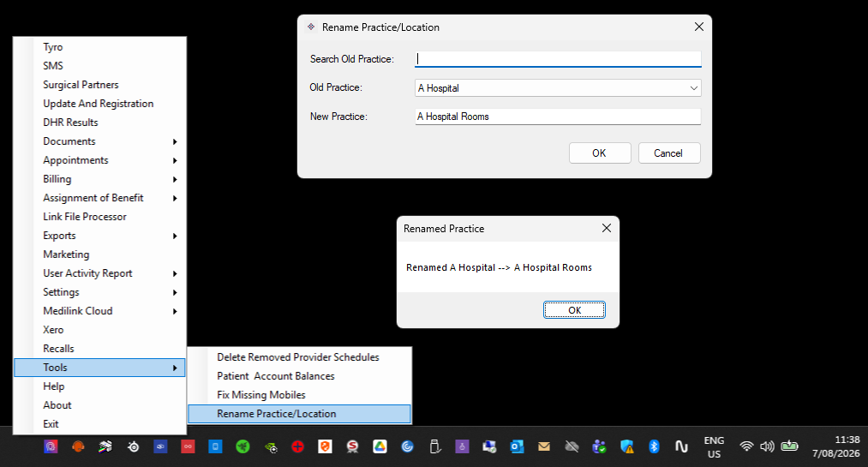Expand the Exports submenu
Image resolution: width=868 pixels, height=467 pixels.
[x=99, y=235]
